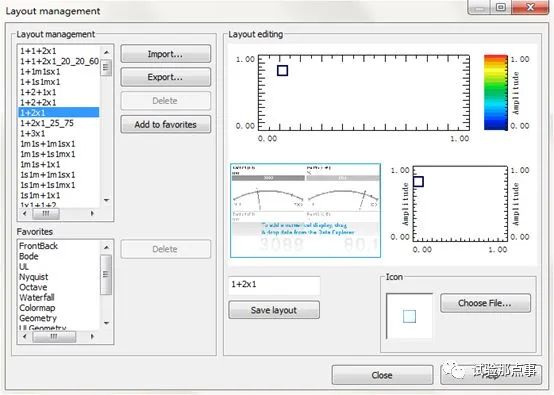Select the 1s1m+1m1sx1 layout

click(58, 175)
